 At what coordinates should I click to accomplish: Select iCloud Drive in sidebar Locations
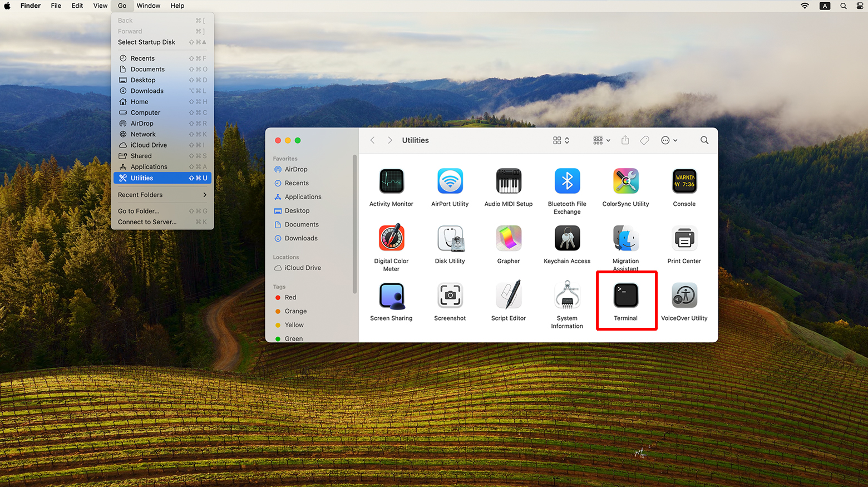[302, 268]
